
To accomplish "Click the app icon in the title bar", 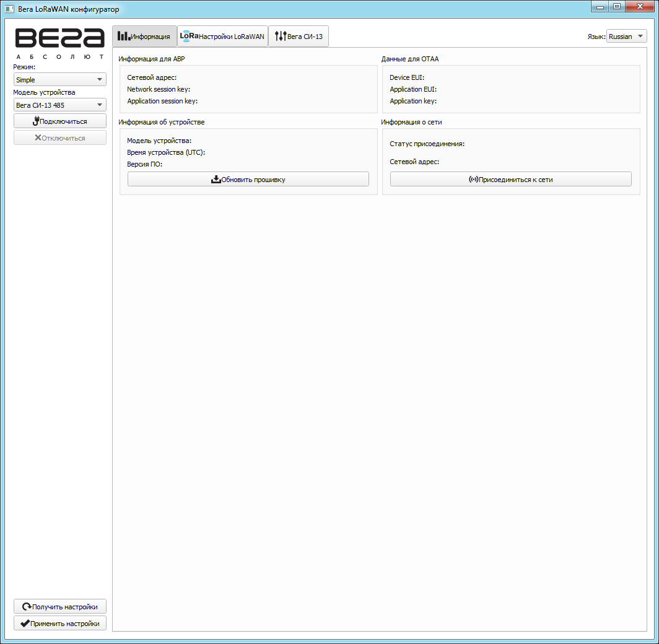I will click(10, 9).
